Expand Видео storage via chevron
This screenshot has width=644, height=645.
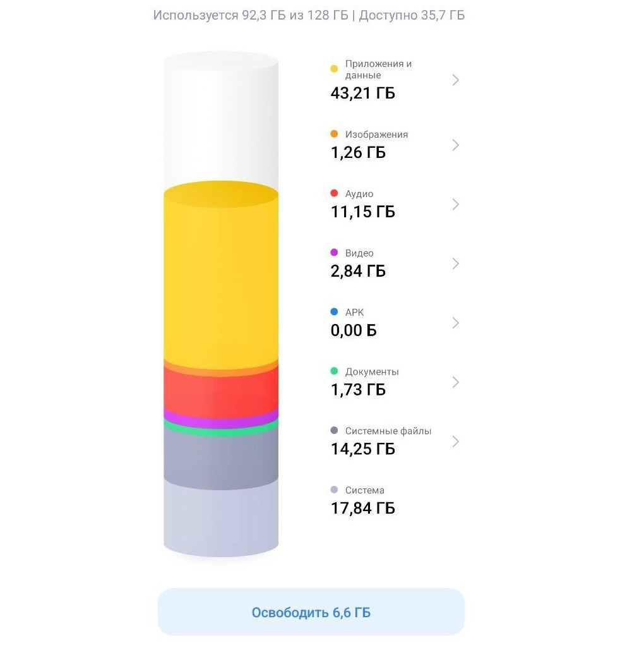click(455, 263)
